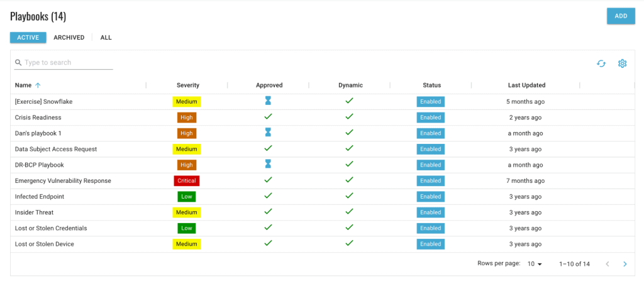644x281 pixels.
Task: Click Dynamic checkmark for [Exercise] Snowflake
Action: 350,101
